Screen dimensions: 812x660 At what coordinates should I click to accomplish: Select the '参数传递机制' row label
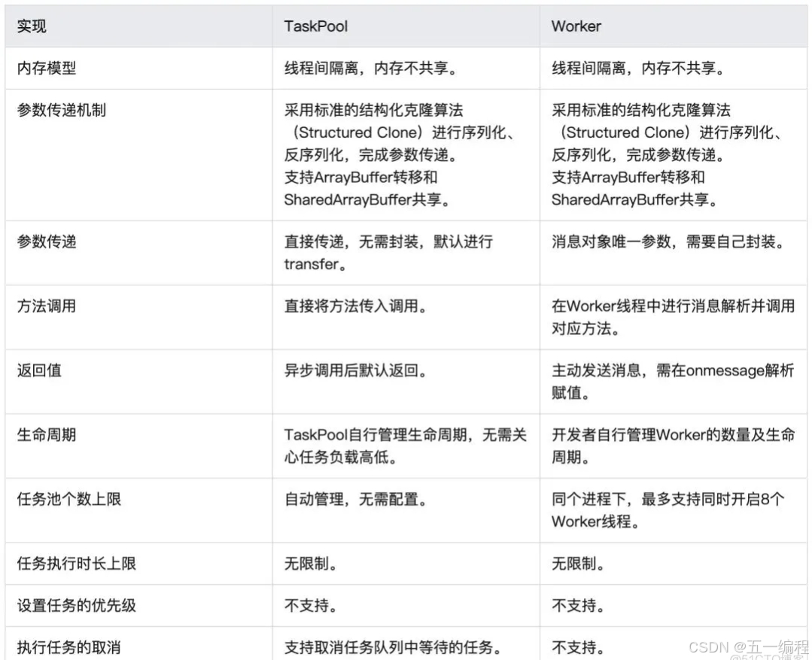61,111
